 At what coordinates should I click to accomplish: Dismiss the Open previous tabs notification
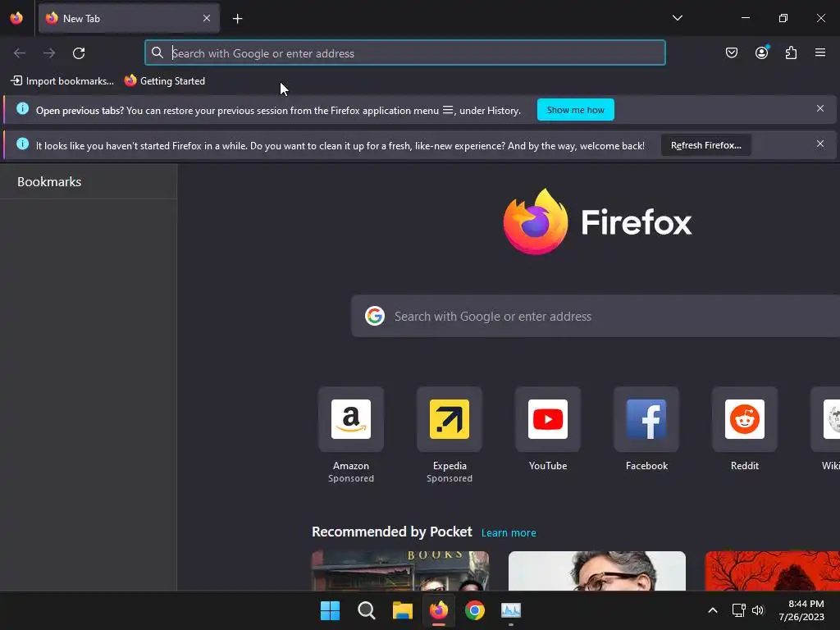coord(819,109)
